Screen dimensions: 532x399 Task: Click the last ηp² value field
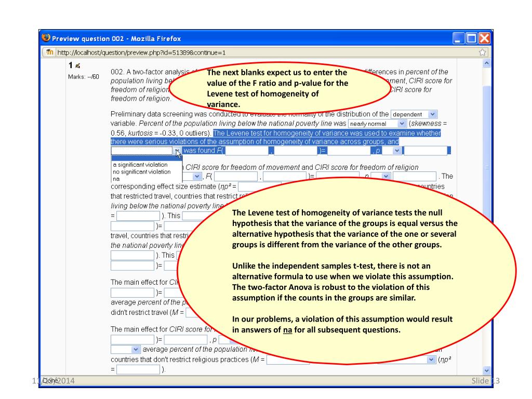click(x=138, y=369)
